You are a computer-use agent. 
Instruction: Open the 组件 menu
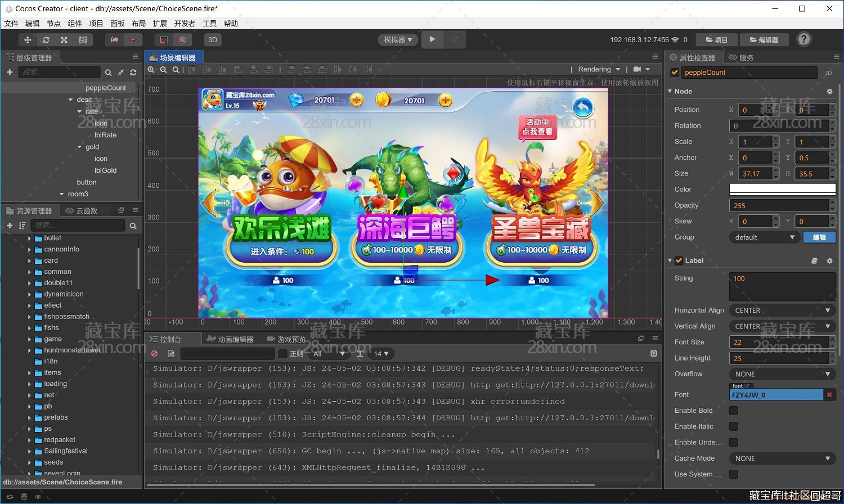click(75, 24)
